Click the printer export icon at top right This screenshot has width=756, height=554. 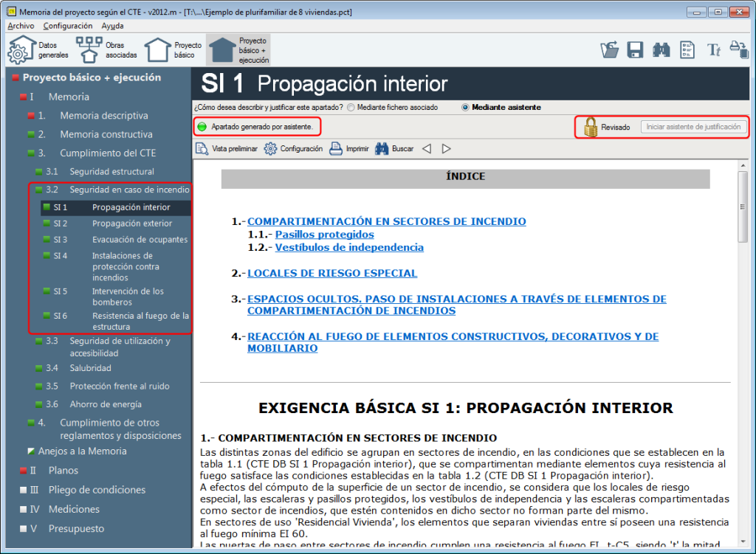738,49
